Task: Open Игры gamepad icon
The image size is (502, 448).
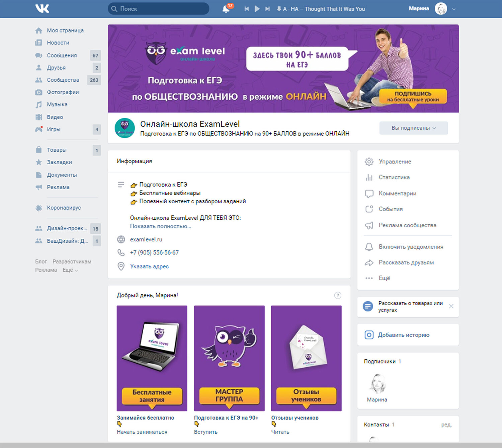Action: pyautogui.click(x=39, y=129)
